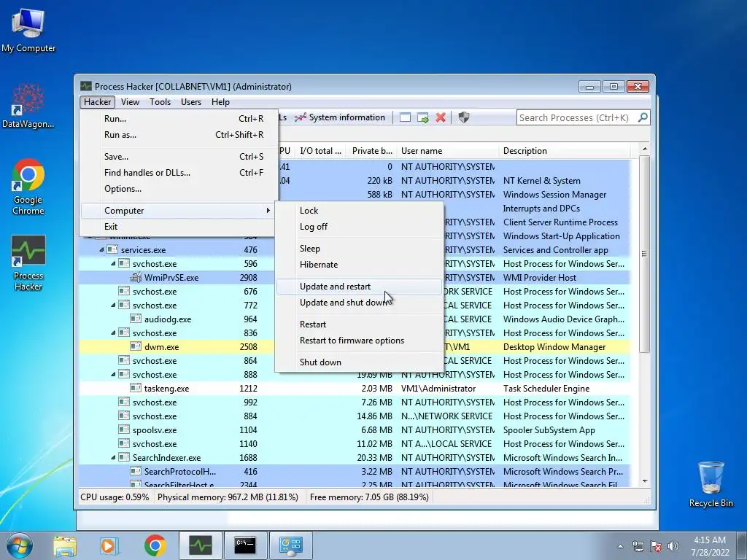Select Restart in the submenu
The image size is (747, 560).
(x=359, y=324)
